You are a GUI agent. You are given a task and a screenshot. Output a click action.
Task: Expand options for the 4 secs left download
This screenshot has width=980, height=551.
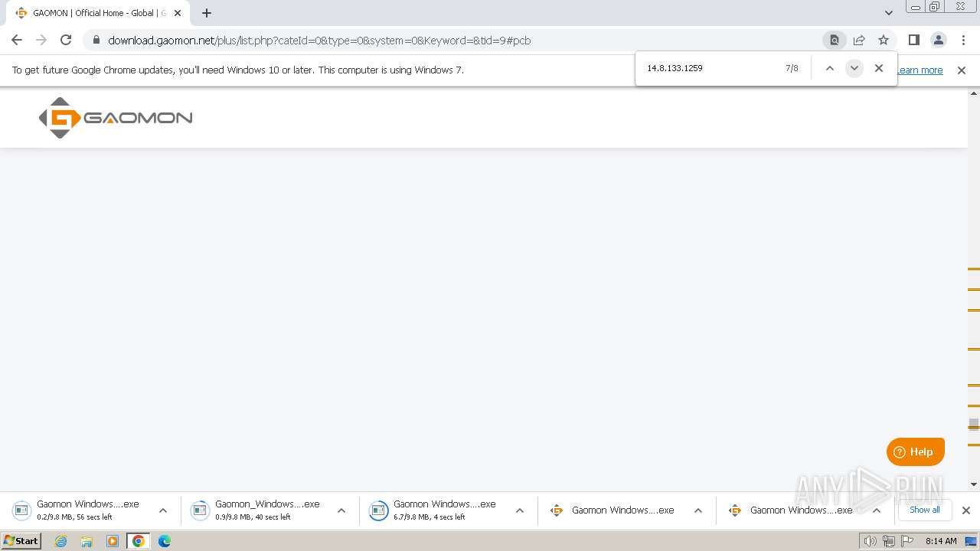coord(519,510)
